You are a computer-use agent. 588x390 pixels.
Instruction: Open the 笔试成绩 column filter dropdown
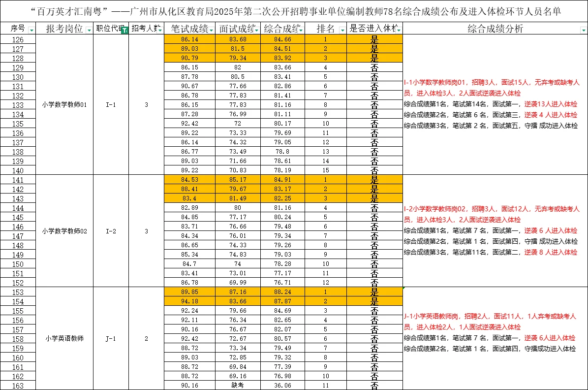(212, 30)
